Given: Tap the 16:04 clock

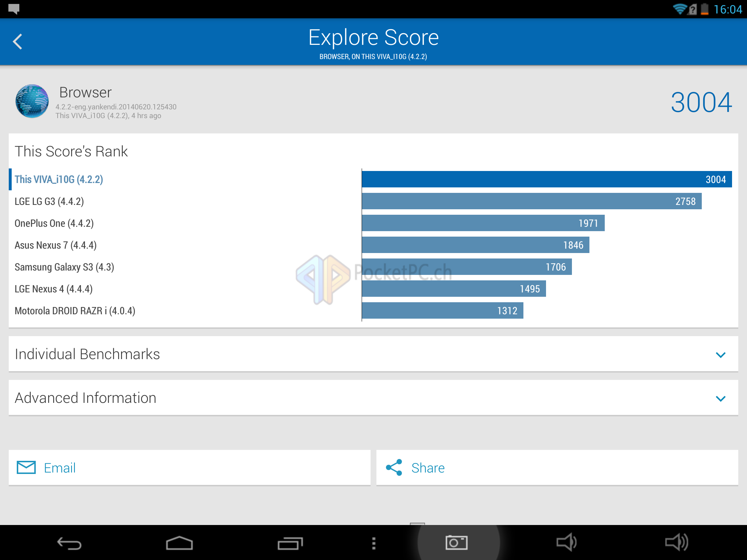Looking at the screenshot, I should pos(728,9).
